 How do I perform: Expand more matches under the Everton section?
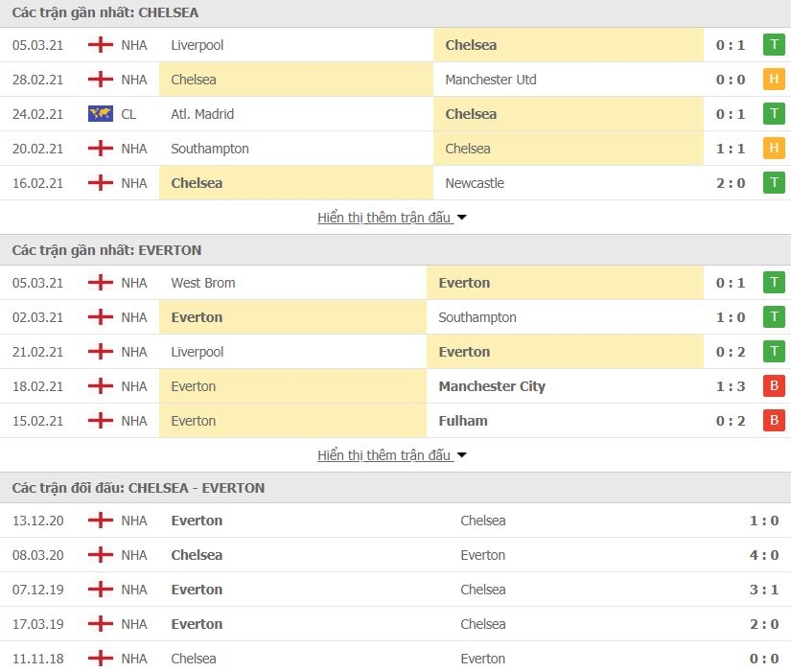384,455
